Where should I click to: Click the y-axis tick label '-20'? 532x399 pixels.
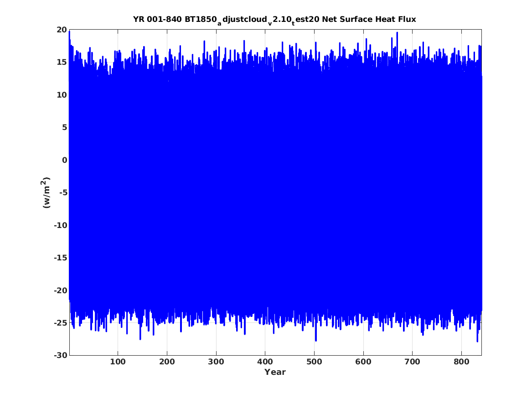[61, 290]
